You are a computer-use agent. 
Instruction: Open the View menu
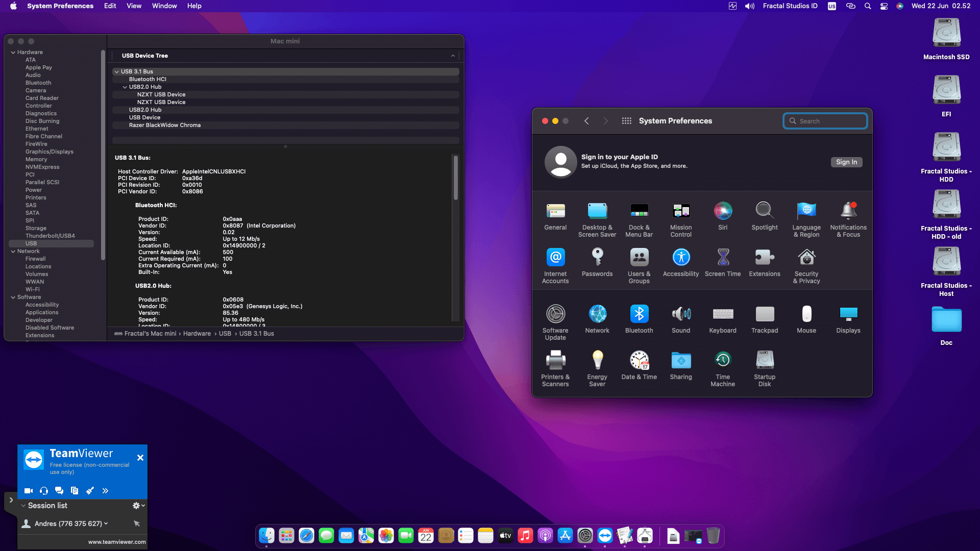pos(134,6)
